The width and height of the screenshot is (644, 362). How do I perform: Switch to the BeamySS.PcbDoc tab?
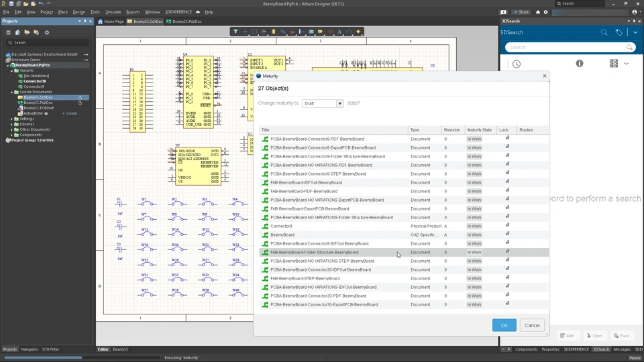coord(184,21)
